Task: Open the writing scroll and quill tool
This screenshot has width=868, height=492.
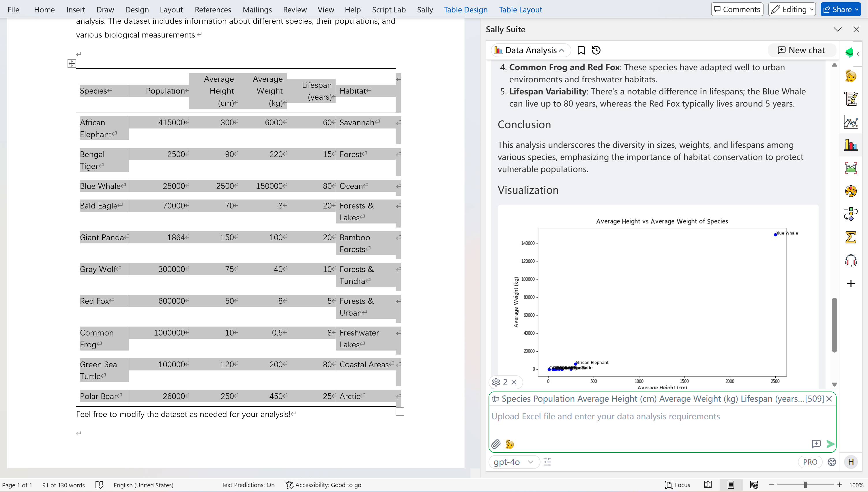Action: pos(850,99)
